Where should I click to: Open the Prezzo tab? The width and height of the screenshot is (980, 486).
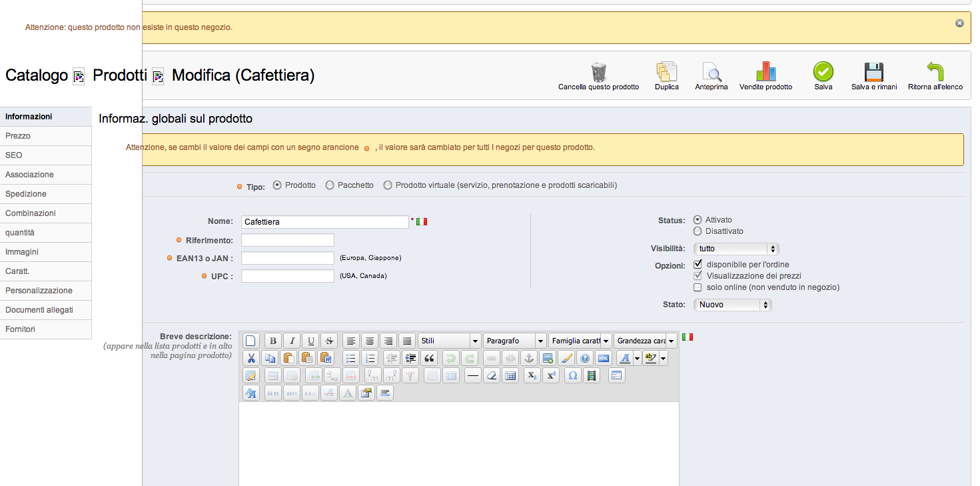click(x=45, y=136)
